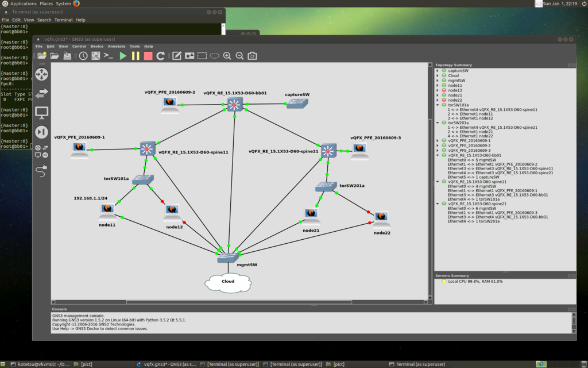Open the Control menu
The image size is (588, 368).
(x=79, y=46)
